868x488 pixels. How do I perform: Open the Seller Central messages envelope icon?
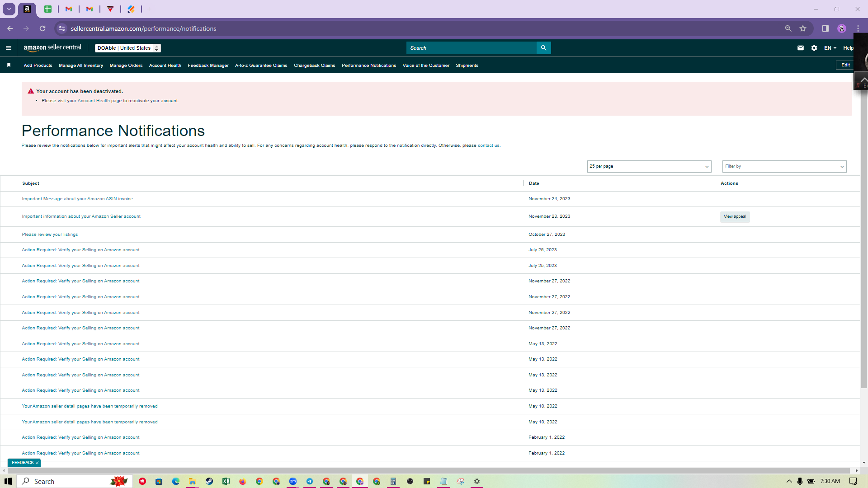[x=801, y=48]
